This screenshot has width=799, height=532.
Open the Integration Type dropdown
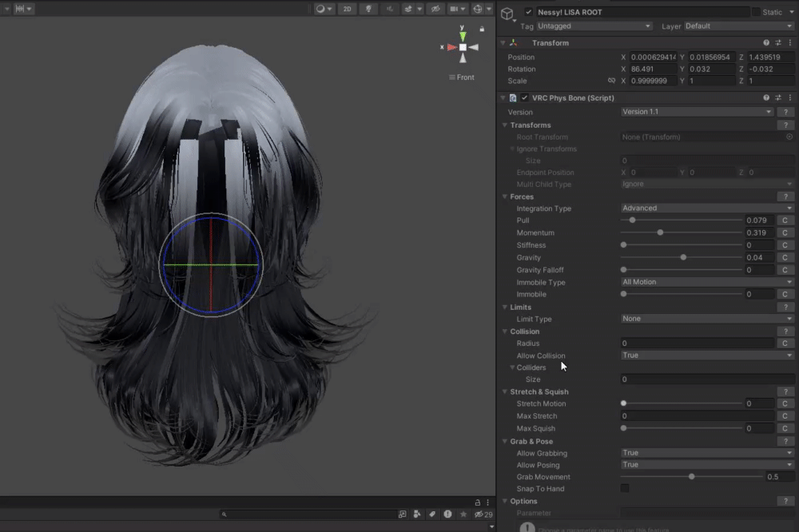(706, 208)
